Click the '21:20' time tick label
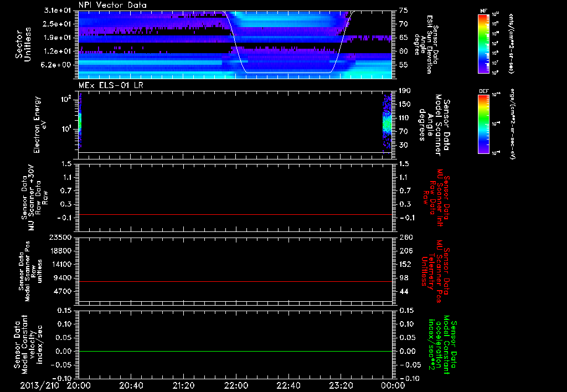This screenshot has height=392, width=567. click(x=184, y=385)
